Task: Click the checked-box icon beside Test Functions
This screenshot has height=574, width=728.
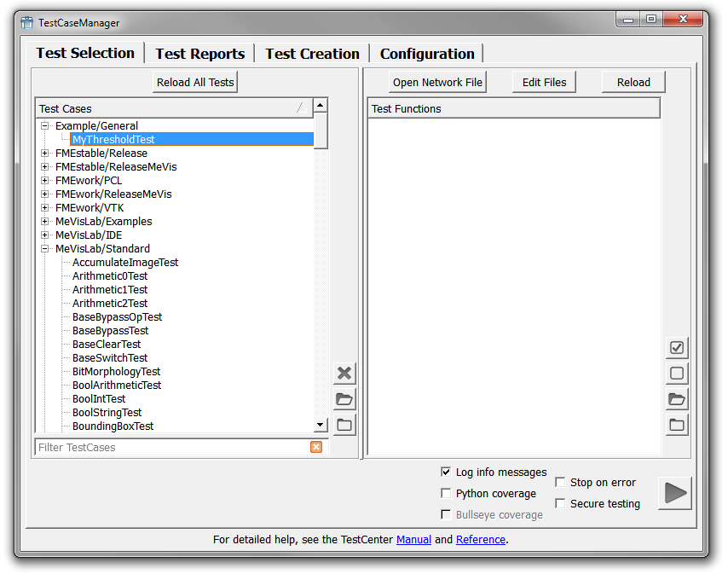Action: tap(677, 348)
